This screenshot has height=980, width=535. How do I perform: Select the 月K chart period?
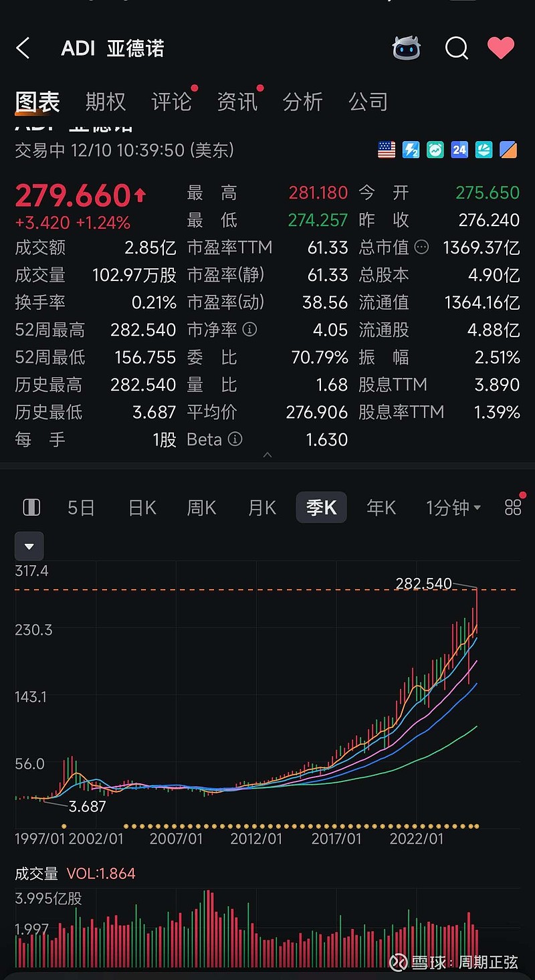click(261, 508)
